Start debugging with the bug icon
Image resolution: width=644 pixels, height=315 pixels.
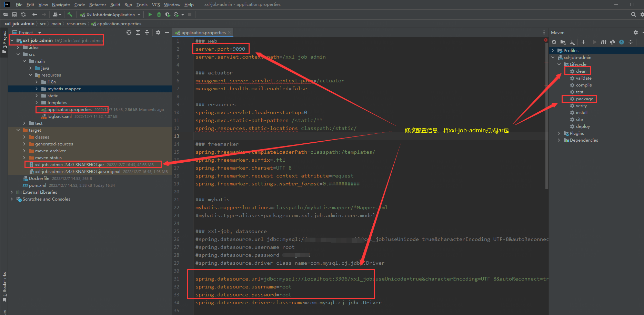pyautogui.click(x=159, y=14)
